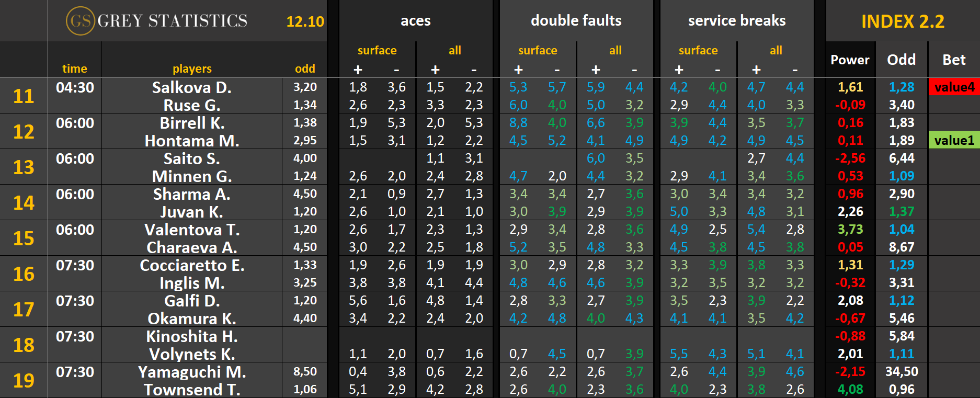980x398 pixels.
Task: Select the aces column group header
Action: [x=415, y=21]
